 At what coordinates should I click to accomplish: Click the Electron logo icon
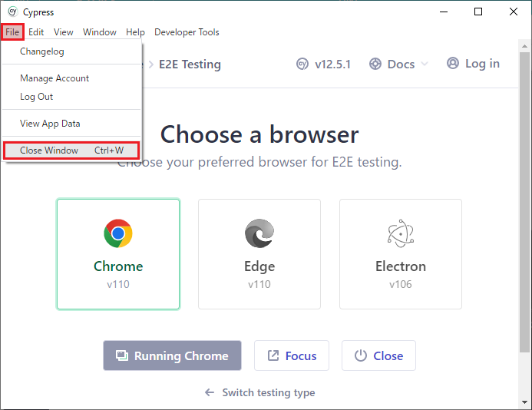pos(401,233)
